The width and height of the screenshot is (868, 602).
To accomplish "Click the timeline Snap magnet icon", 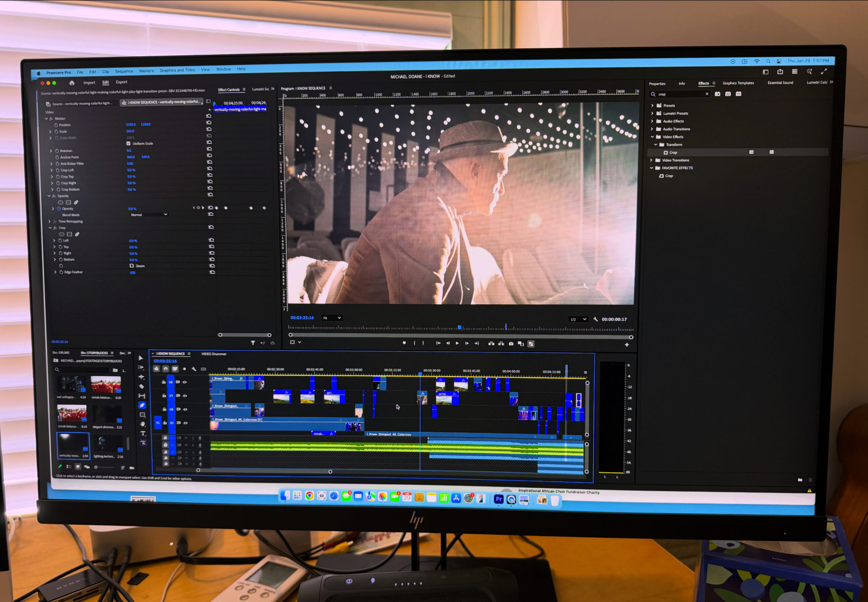I will [x=165, y=369].
